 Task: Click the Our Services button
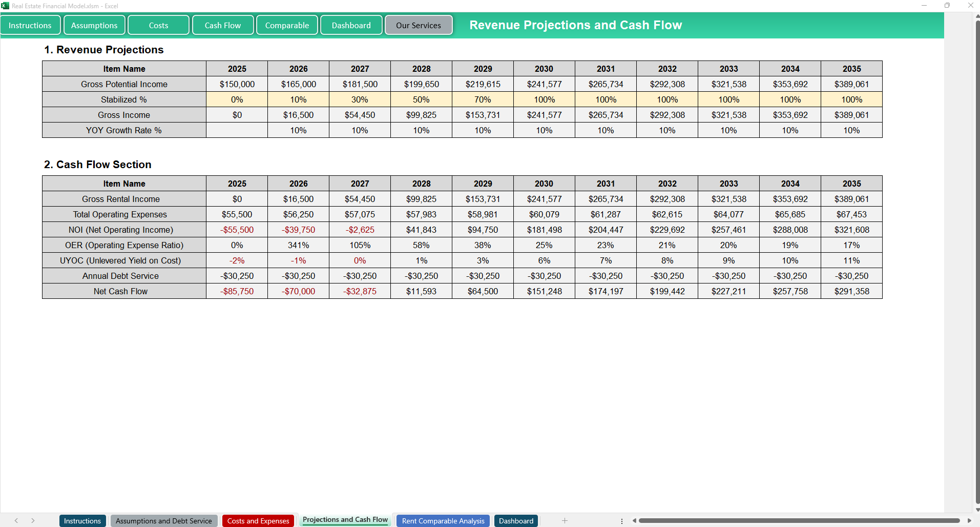coord(418,25)
